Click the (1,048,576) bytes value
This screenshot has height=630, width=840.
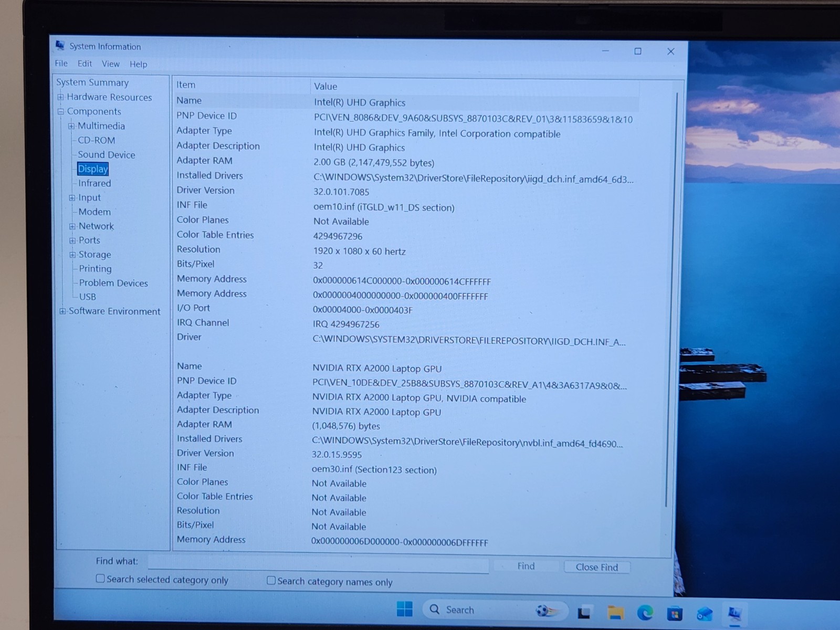pyautogui.click(x=346, y=426)
